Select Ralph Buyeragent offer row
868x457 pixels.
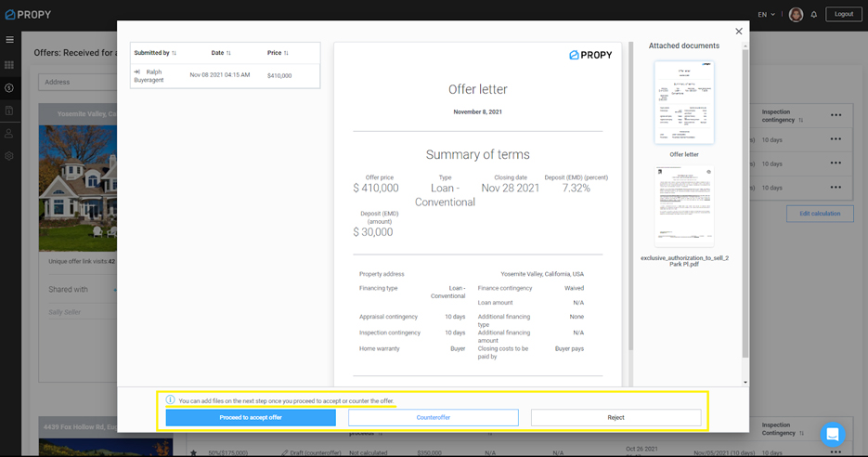tap(225, 75)
